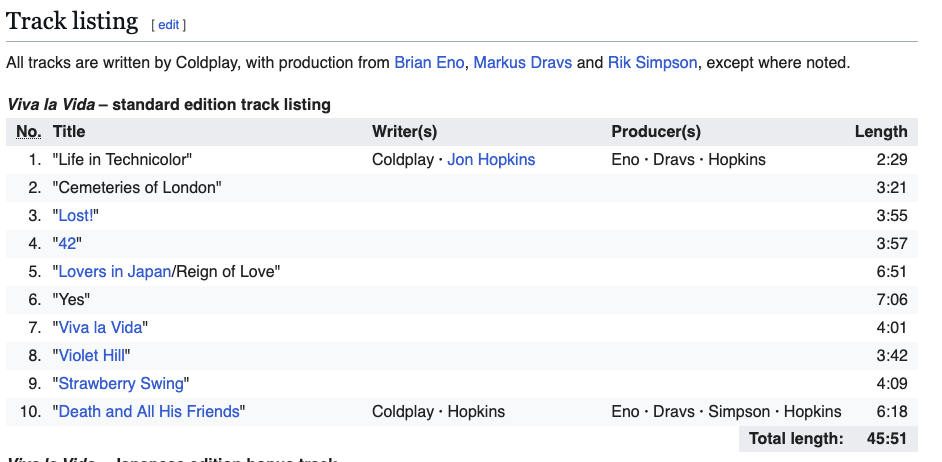This screenshot has width=942, height=462.
Task: Open the Rik Simpson link
Action: 652,62
